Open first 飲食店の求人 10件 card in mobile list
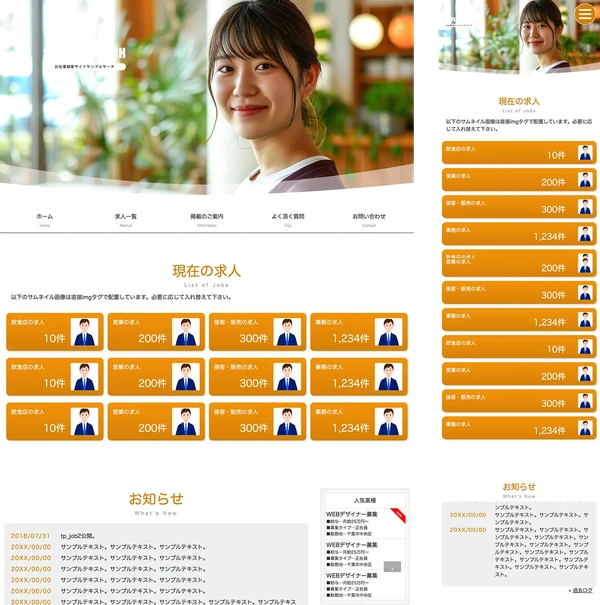The image size is (600, 605). [x=519, y=152]
